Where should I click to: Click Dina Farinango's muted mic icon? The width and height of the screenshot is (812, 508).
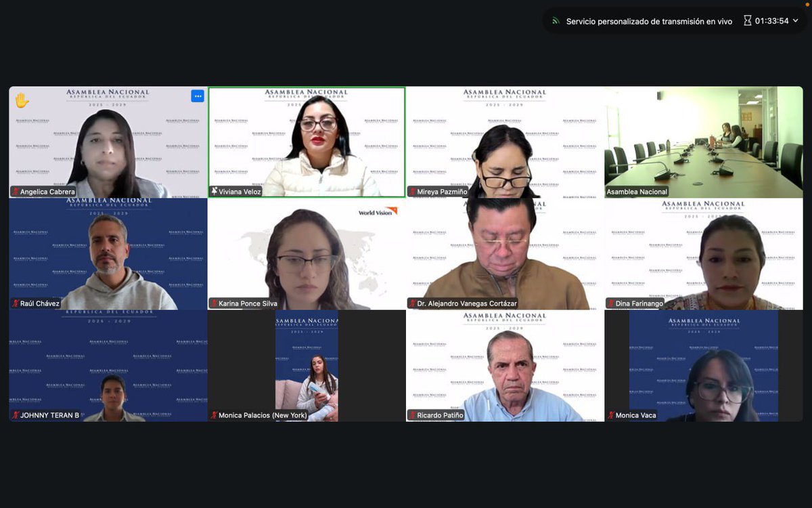click(610, 303)
